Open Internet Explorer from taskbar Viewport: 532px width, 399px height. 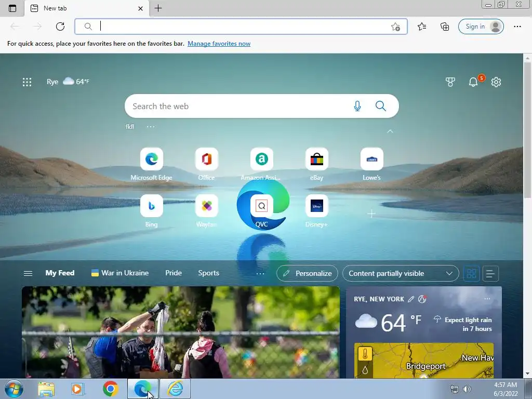175,389
